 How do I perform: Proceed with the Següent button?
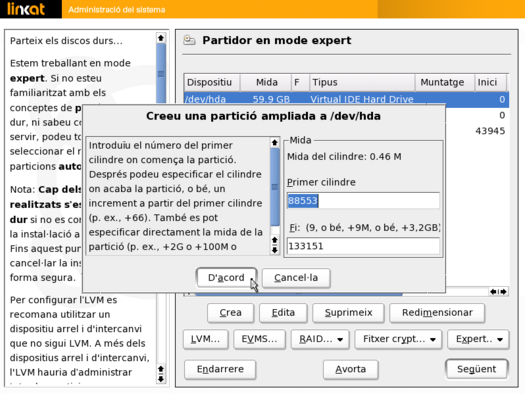477,369
